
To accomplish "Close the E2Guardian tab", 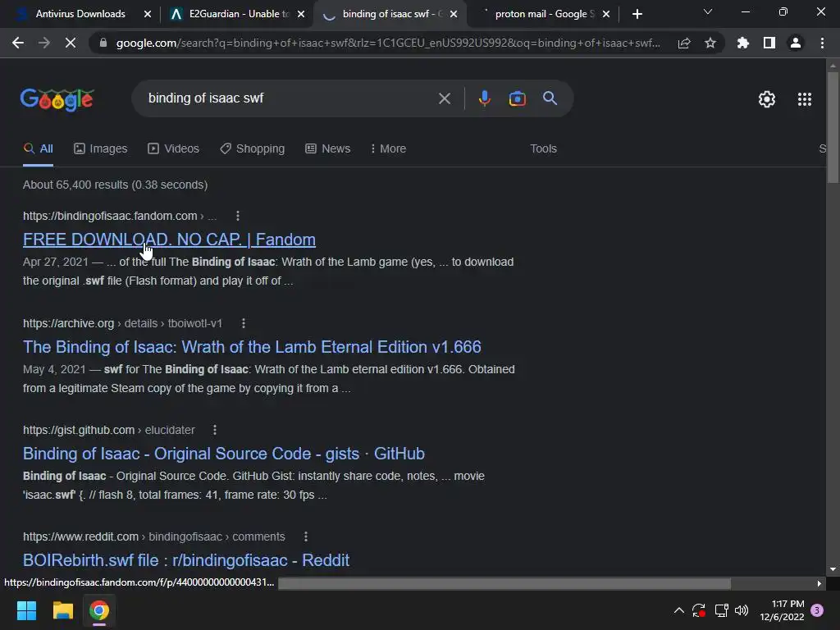I will pyautogui.click(x=301, y=14).
